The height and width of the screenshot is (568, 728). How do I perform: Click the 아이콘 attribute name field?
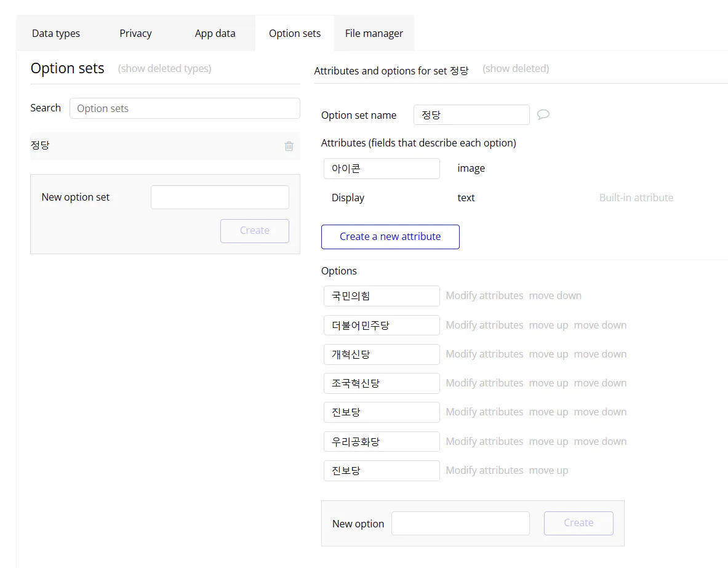click(382, 168)
